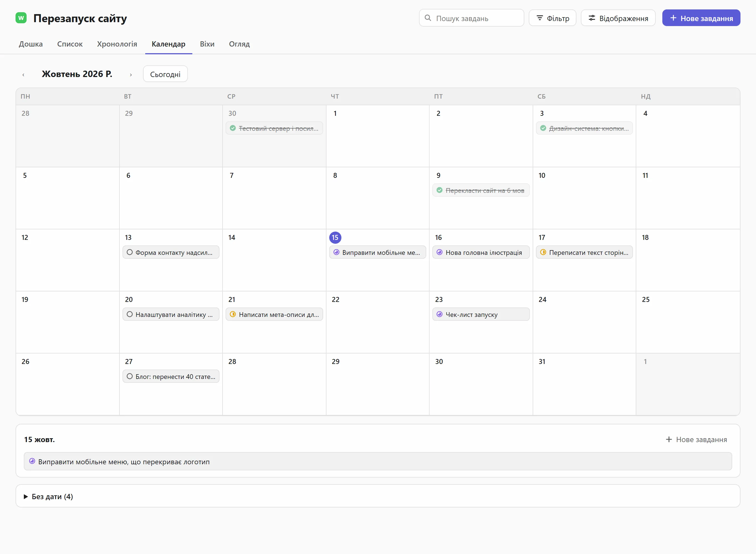Go to previous month arrow
Screen dimensions: 756x554
click(x=23, y=75)
